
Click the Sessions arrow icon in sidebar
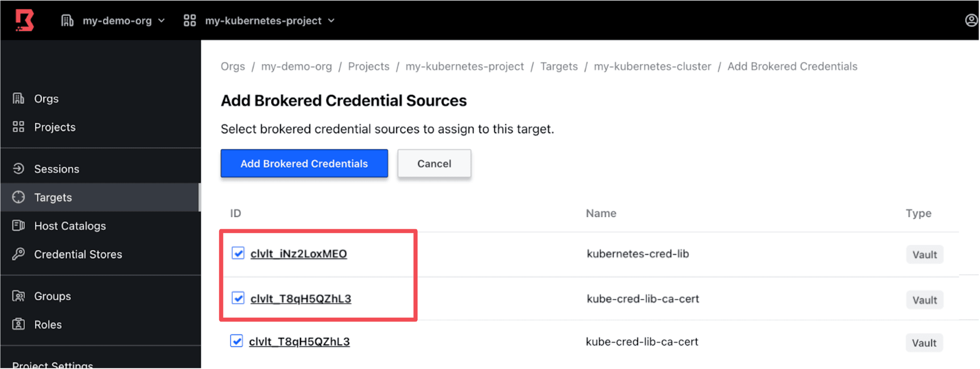18,168
